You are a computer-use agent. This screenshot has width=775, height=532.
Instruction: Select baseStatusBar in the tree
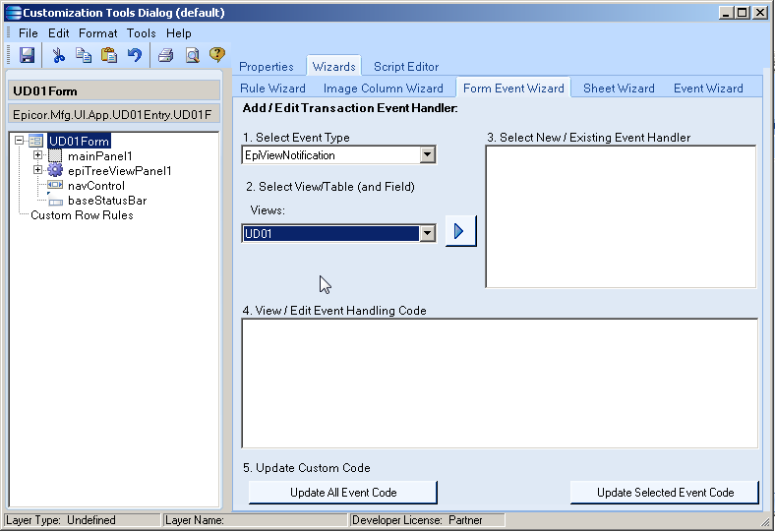coord(107,201)
